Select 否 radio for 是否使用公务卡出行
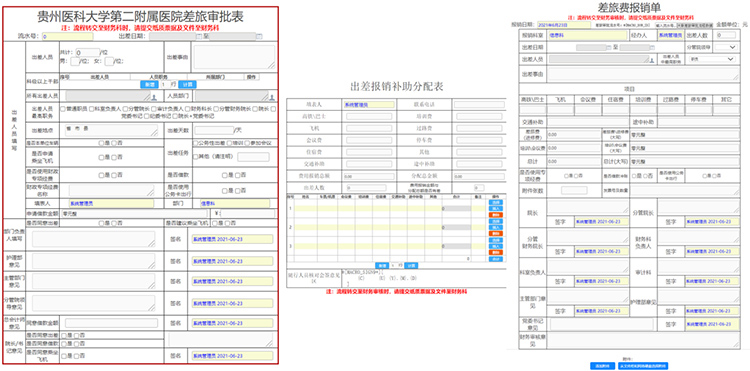Image resolution: width=750 pixels, height=371 pixels. click(714, 176)
